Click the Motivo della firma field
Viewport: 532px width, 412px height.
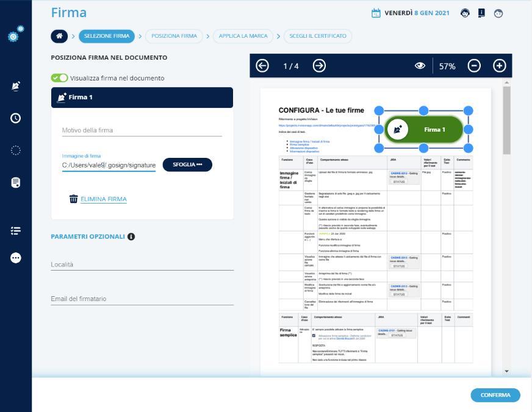[x=142, y=130]
